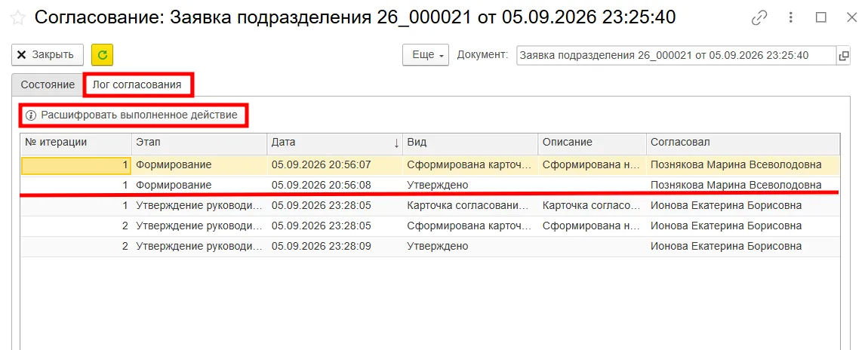Click the Карточка согласовани… cell in Вид column
Screen dimensions: 868x350
coord(470,206)
